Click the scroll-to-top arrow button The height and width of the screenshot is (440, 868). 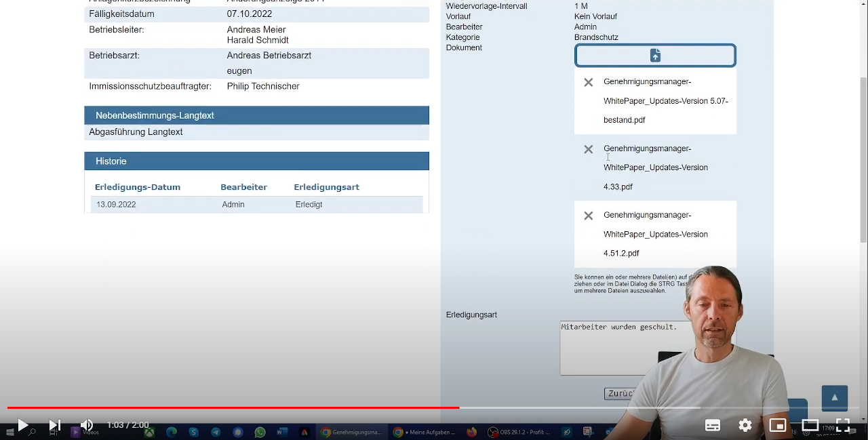click(834, 398)
